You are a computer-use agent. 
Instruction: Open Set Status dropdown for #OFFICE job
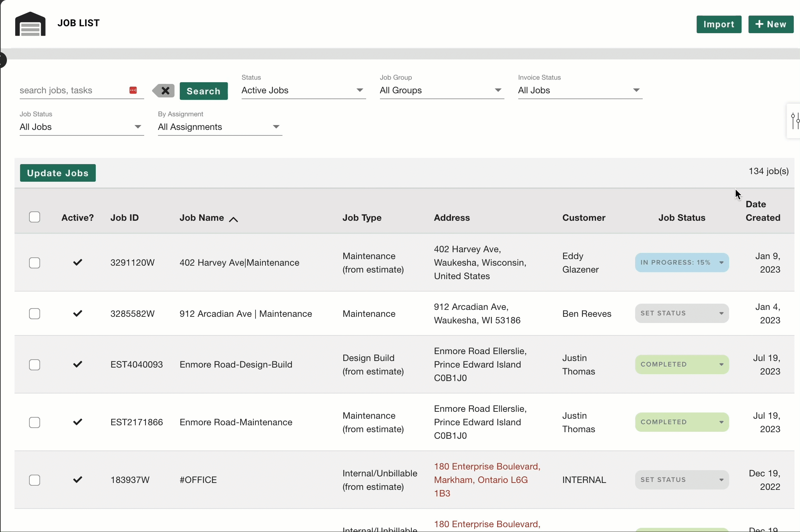(682, 480)
